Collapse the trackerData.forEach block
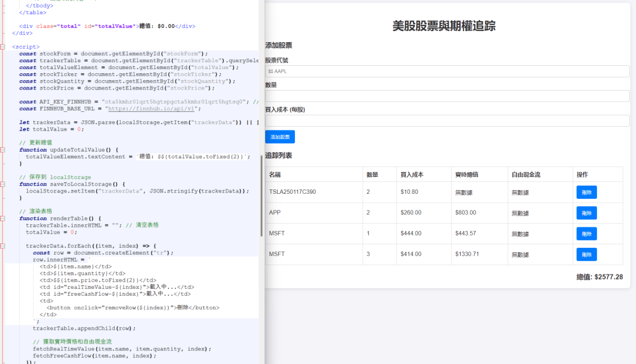The width and height of the screenshot is (636, 364). click(4, 245)
